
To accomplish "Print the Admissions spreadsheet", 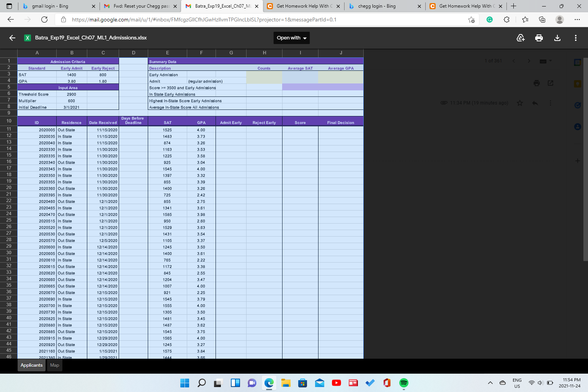I will pos(539,38).
